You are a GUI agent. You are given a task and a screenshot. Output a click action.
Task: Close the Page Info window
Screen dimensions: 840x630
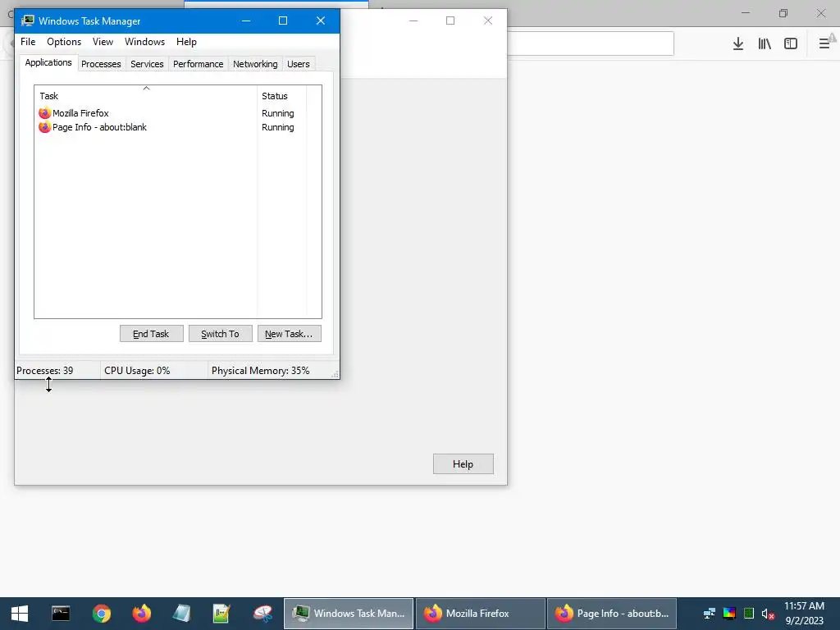488,21
